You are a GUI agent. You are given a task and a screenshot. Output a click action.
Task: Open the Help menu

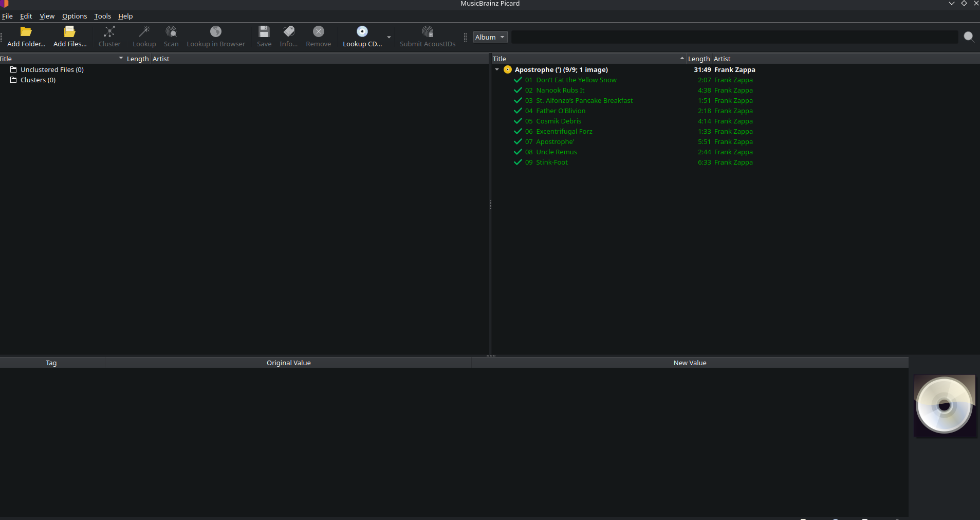tap(125, 16)
